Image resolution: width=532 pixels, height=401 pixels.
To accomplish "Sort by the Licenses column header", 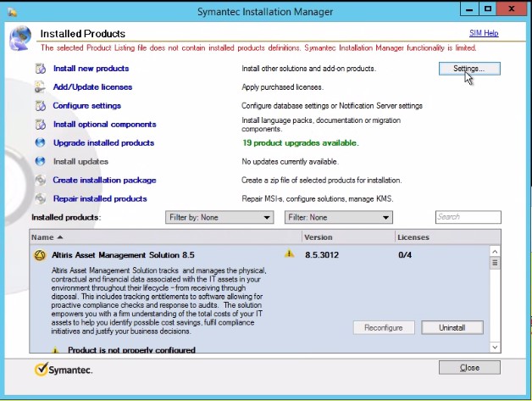I will coord(448,237).
